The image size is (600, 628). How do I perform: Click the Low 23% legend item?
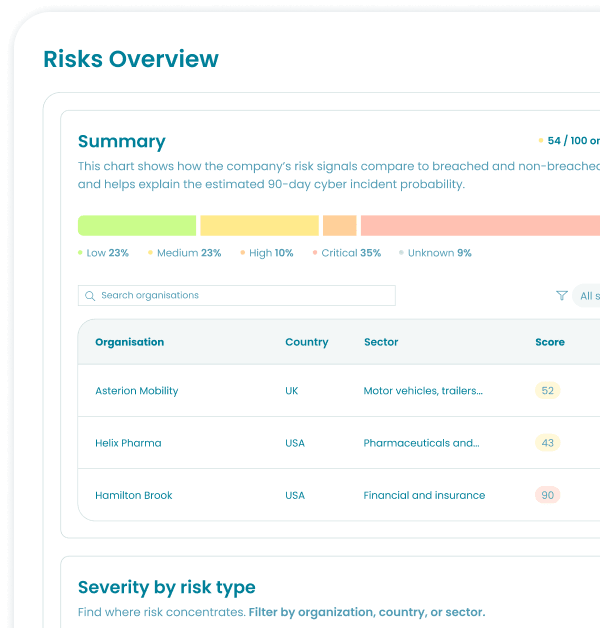[103, 253]
